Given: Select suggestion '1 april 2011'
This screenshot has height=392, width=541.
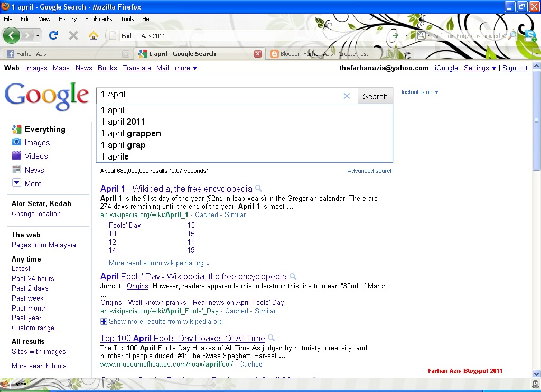Looking at the screenshot, I should click(244, 122).
